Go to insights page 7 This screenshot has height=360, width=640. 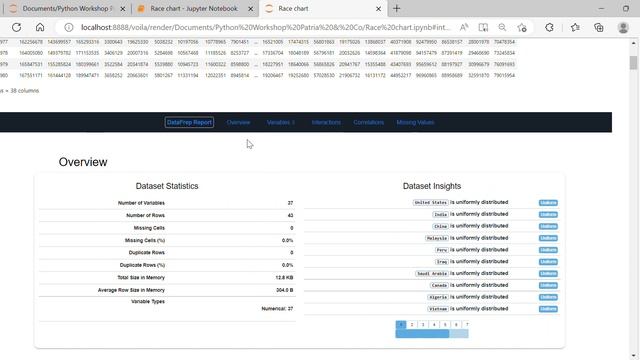tap(467, 324)
